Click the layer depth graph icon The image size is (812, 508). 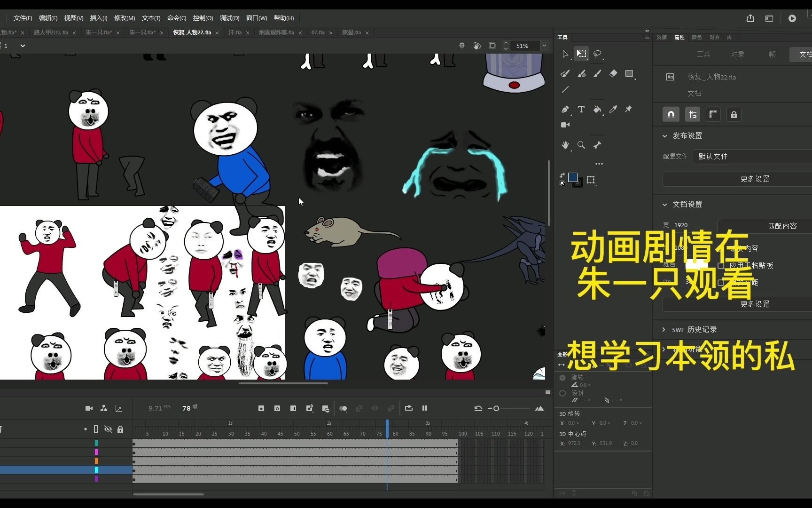point(119,408)
